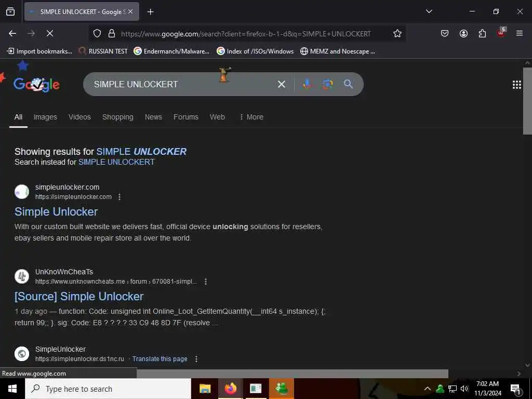The height and width of the screenshot is (399, 532).
Task: Search by image with Google Lens
Action: (327, 84)
